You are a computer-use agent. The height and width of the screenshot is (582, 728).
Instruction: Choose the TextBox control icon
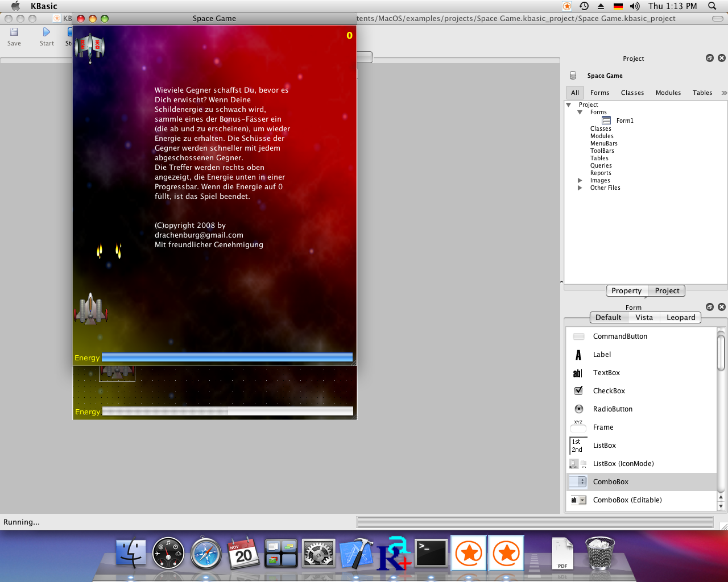578,373
